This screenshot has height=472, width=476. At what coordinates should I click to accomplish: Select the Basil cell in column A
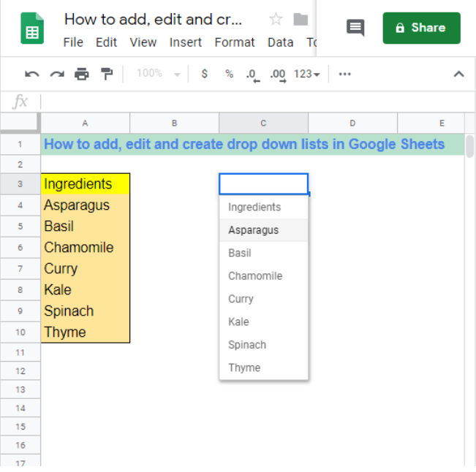click(x=86, y=227)
